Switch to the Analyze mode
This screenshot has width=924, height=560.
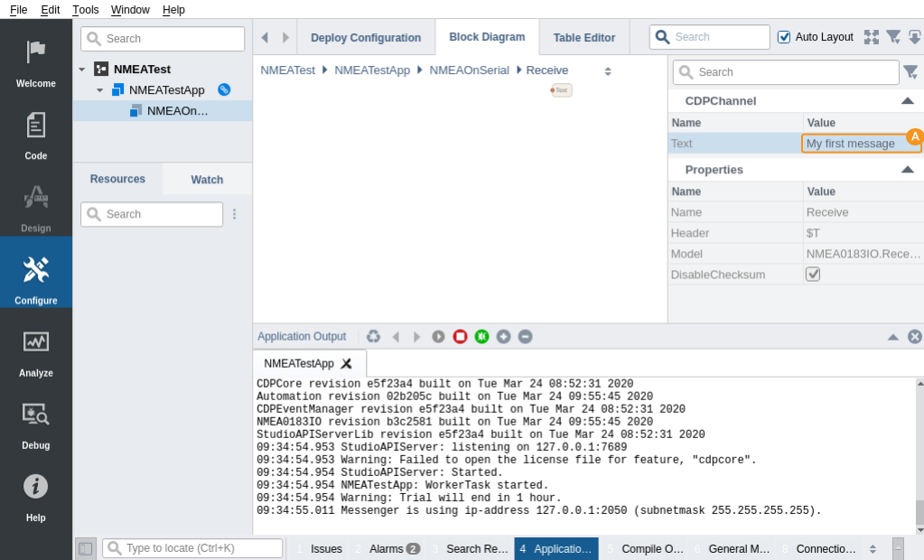(x=36, y=352)
